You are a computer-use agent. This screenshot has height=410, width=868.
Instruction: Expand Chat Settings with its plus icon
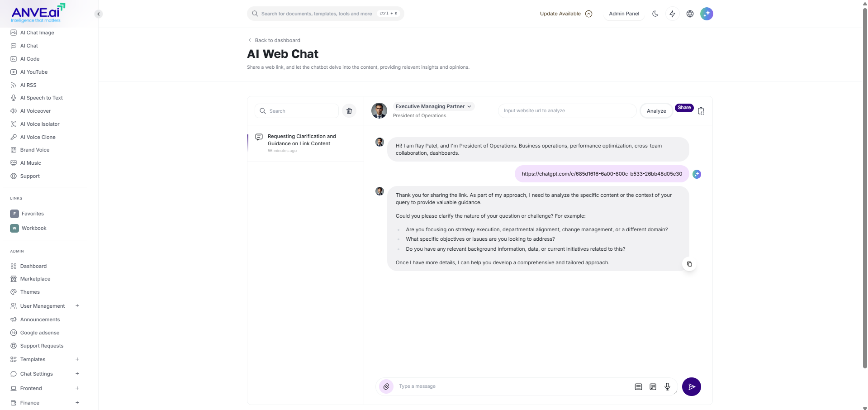coord(77,374)
